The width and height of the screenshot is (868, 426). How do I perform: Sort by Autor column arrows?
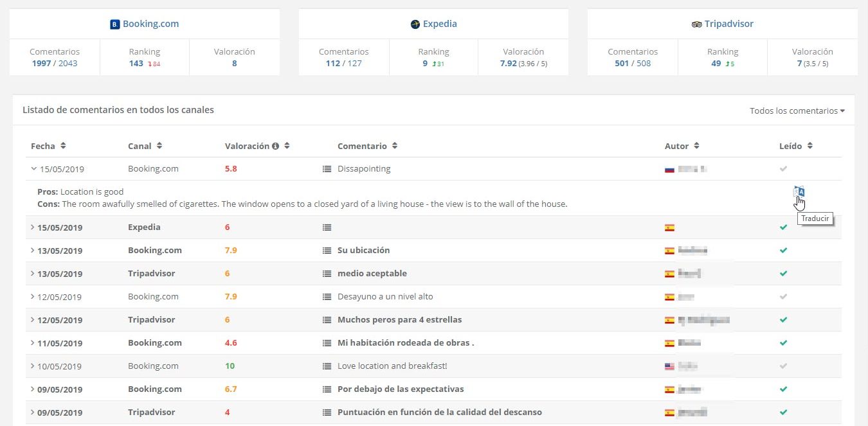(696, 146)
